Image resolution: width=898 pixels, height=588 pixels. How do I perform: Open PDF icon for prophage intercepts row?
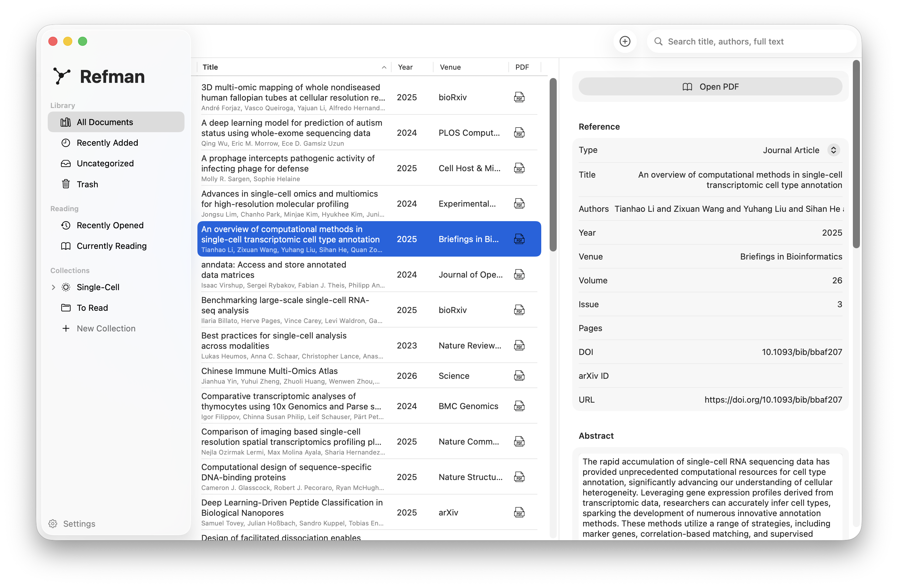point(519,168)
